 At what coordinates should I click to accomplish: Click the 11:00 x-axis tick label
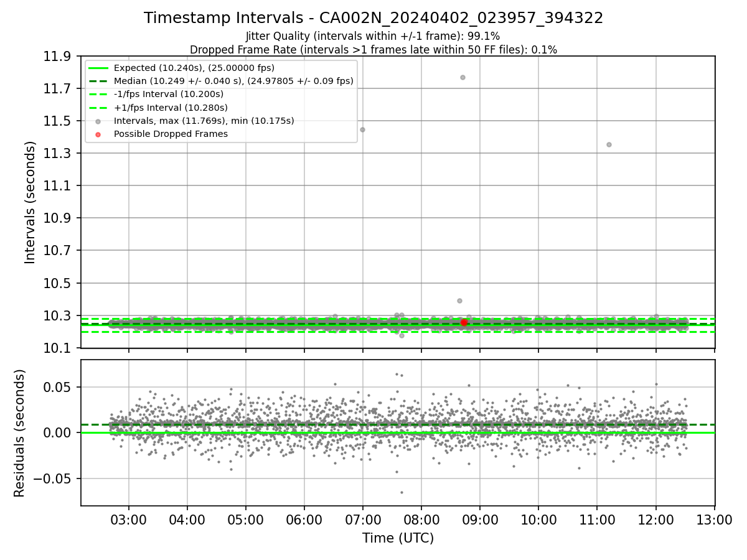[597, 519]
